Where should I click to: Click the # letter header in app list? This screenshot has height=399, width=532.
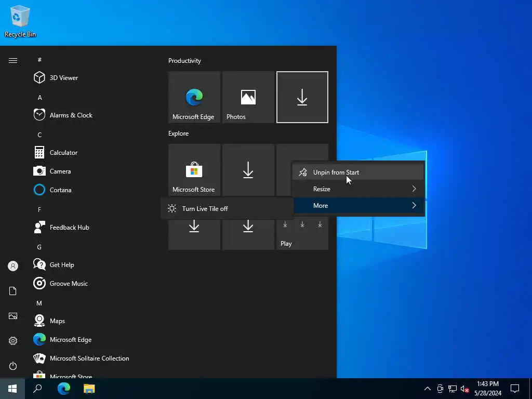39,60
